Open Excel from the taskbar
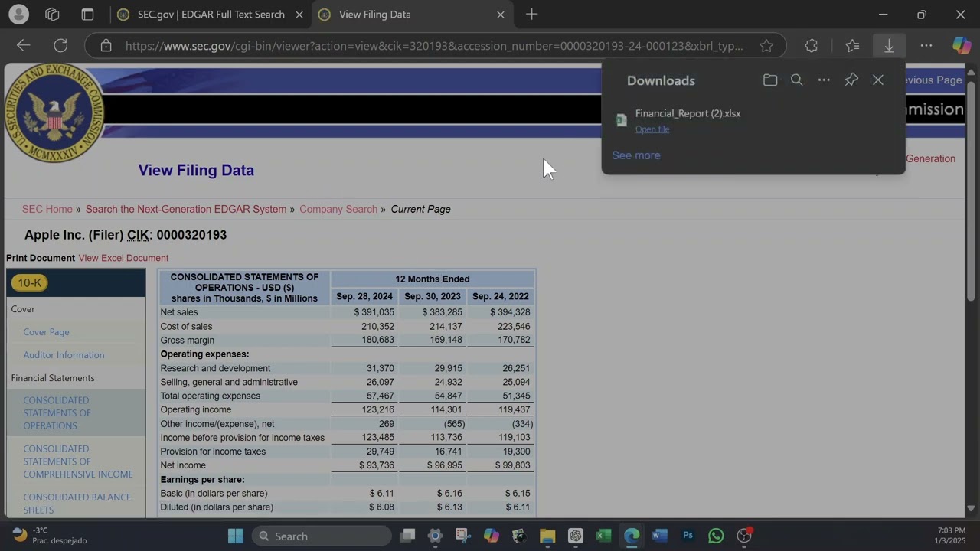Screen dimensions: 980x551 603,536
